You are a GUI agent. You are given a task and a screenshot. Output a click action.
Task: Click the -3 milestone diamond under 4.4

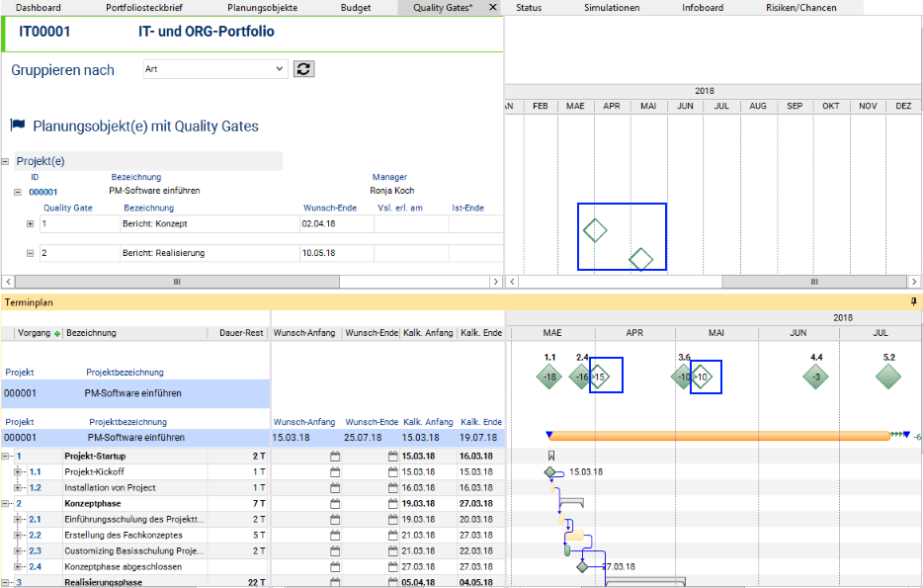click(815, 377)
